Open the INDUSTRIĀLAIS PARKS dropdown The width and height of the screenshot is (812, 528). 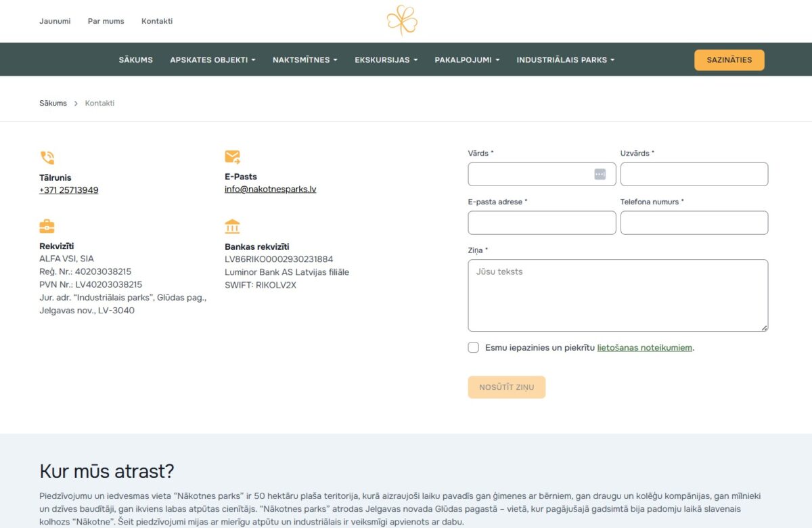[566, 60]
